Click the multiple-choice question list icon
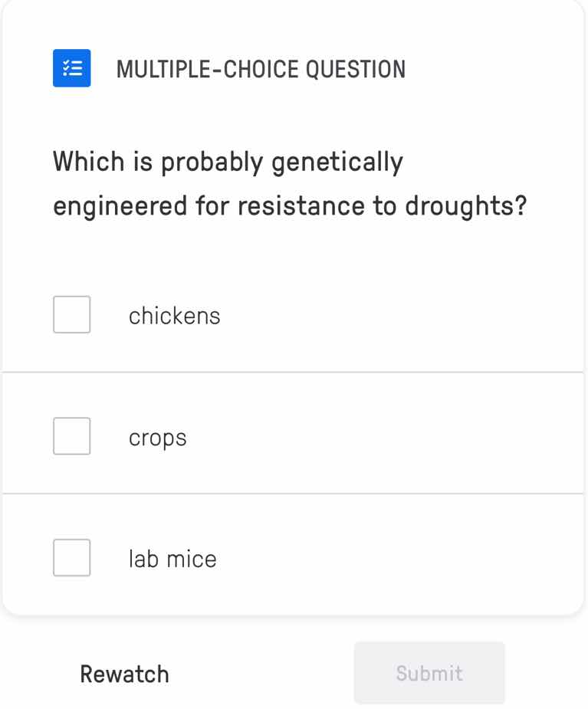This screenshot has width=588, height=709. 71,68
